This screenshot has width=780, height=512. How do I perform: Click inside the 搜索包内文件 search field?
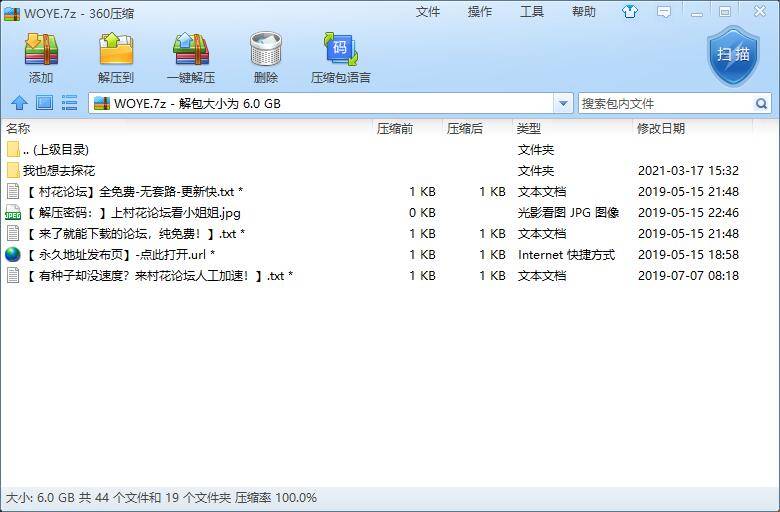pyautogui.click(x=664, y=103)
